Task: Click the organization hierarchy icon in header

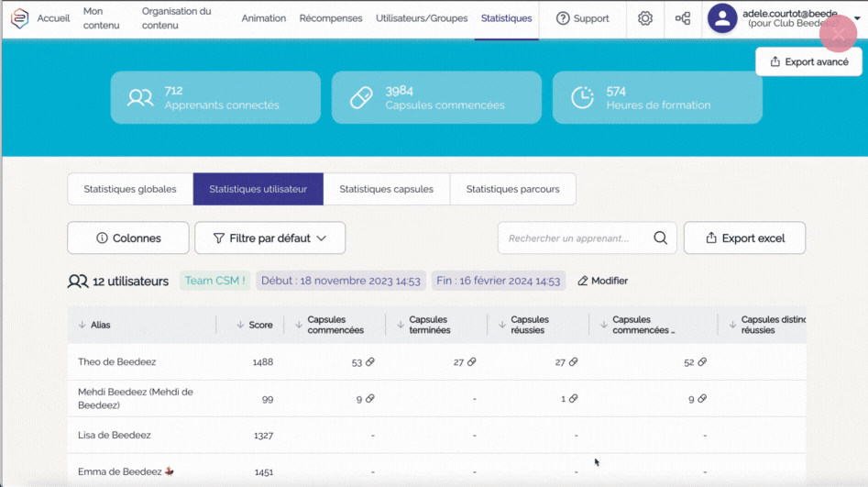Action: click(683, 18)
